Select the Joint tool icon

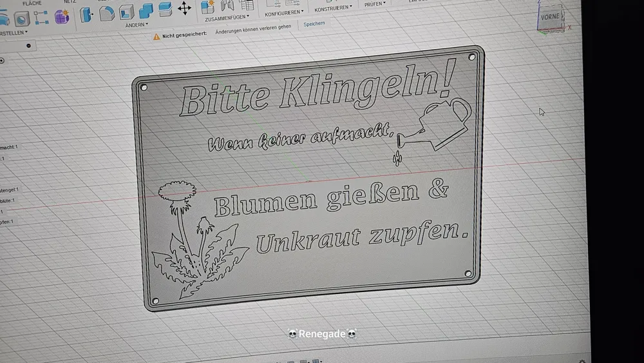227,5
